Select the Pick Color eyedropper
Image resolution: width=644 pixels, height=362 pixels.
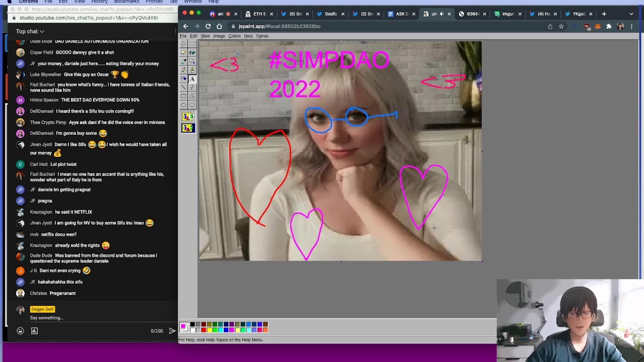pyautogui.click(x=184, y=61)
